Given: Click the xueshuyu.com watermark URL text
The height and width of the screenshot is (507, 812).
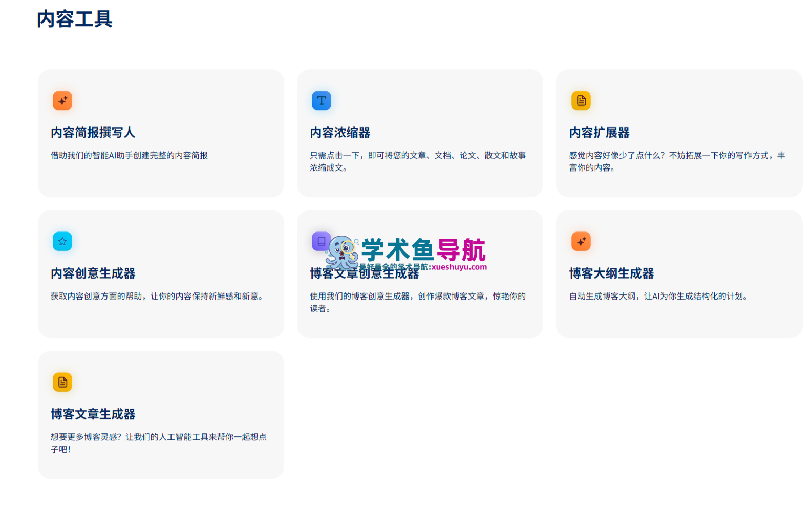Looking at the screenshot, I should [459, 267].
